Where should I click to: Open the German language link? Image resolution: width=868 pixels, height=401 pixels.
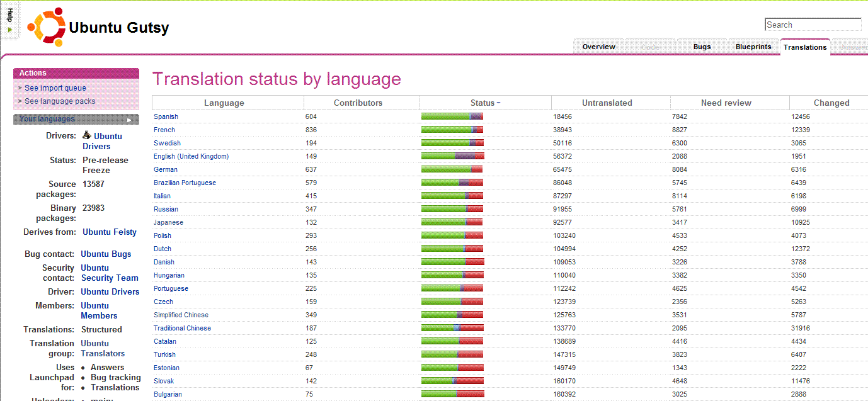(166, 169)
